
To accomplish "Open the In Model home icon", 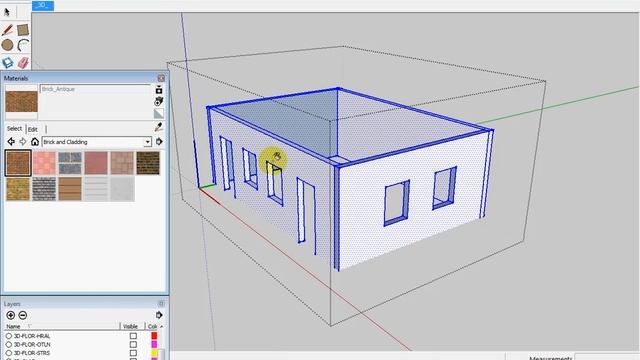I will pos(35,142).
